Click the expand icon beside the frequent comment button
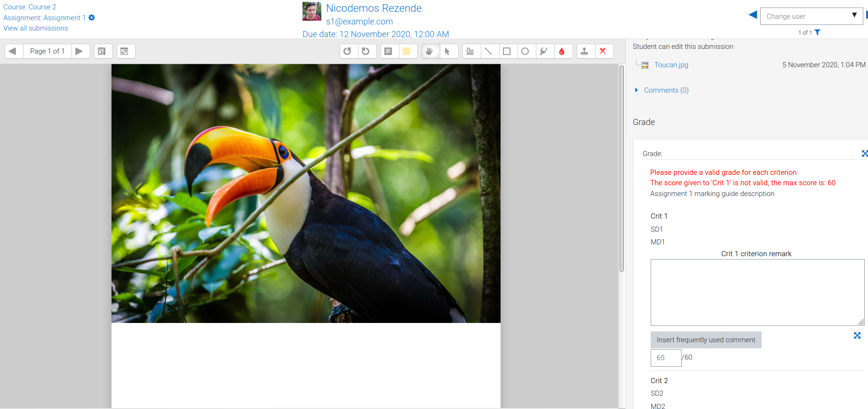The image size is (868, 409). tap(857, 336)
